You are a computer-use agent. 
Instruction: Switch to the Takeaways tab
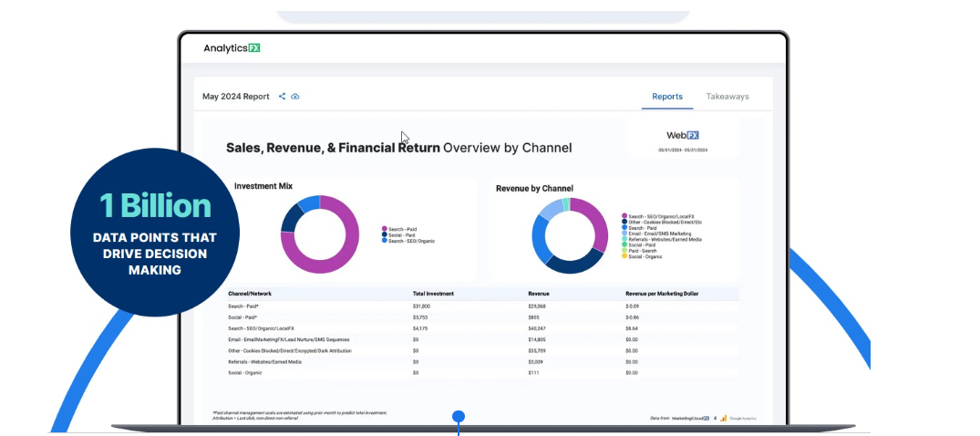727,97
